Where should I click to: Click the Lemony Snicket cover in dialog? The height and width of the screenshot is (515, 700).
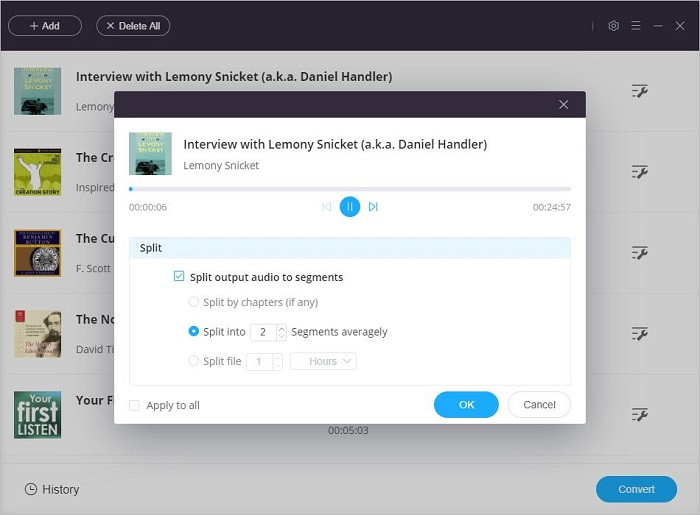pyautogui.click(x=150, y=154)
